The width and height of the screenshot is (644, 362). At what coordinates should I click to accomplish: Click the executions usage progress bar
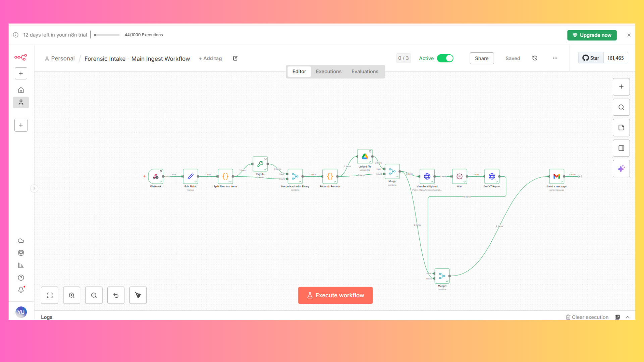click(x=107, y=35)
